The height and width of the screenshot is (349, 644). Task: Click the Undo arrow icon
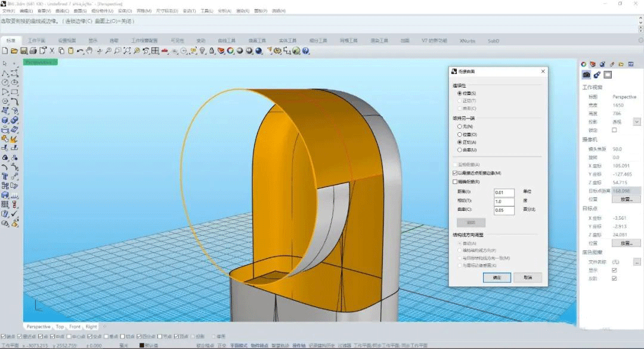pos(80,51)
